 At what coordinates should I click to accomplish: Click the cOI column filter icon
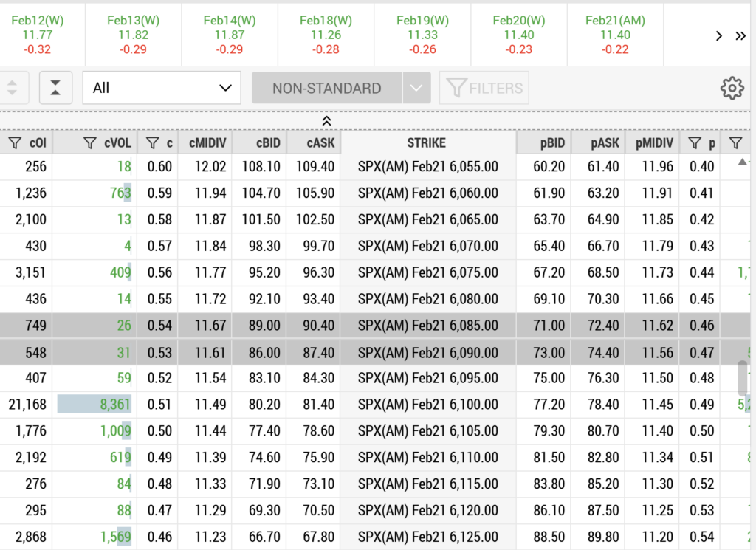coord(15,143)
